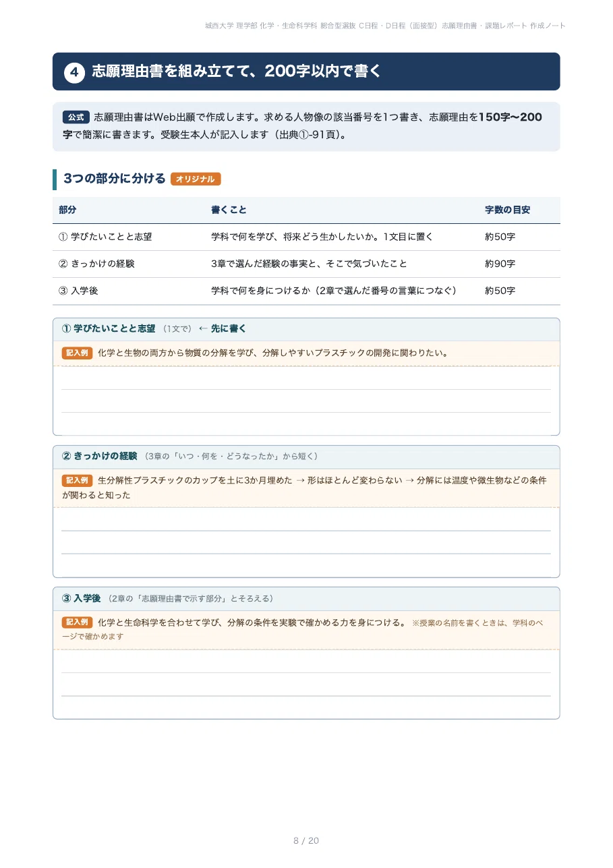Screen dimensions: 613x868
Task: Click subheading 3つの部分に分ける
Action: [114, 179]
